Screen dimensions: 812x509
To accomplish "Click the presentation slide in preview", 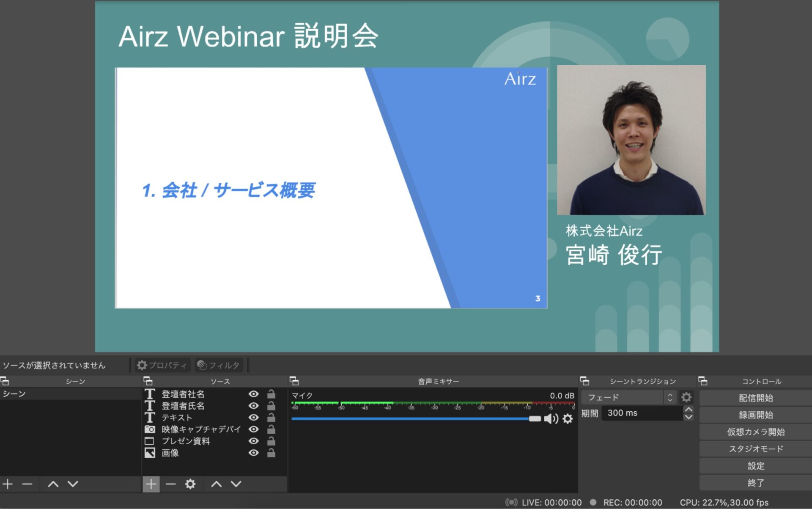I will [331, 188].
